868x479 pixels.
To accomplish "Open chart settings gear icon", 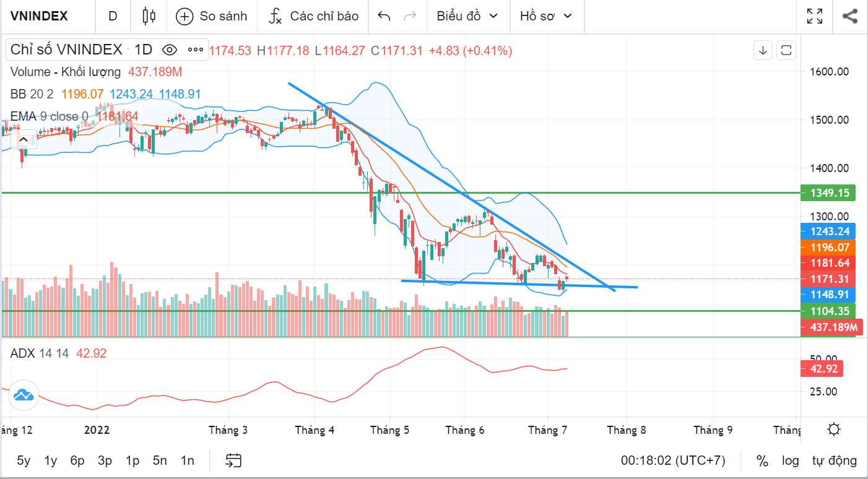I will [834, 429].
